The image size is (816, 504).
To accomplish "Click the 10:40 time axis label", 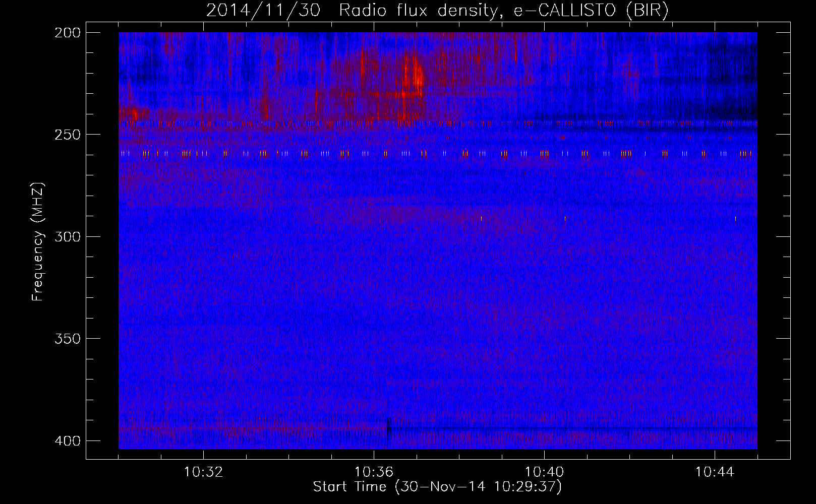I will click(x=544, y=472).
